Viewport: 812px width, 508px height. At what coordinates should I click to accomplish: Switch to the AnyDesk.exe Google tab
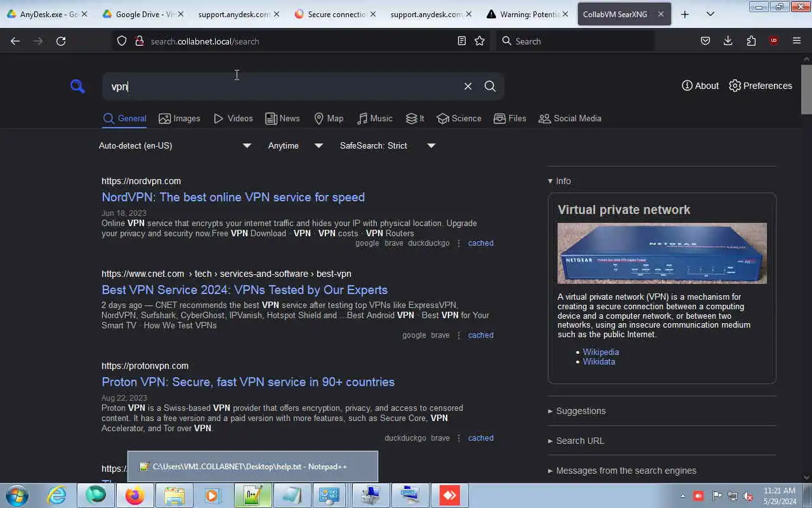tap(46, 14)
